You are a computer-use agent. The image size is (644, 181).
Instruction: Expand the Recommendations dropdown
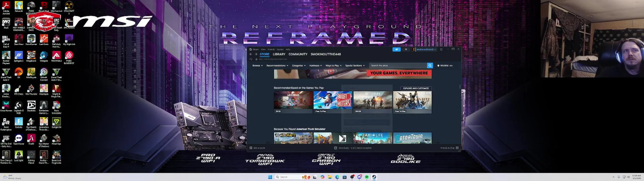[x=277, y=66]
